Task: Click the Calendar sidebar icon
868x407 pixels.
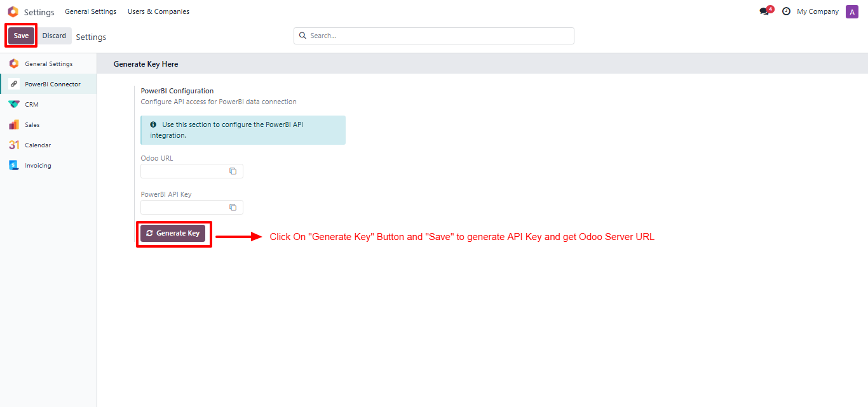Action: [14, 145]
